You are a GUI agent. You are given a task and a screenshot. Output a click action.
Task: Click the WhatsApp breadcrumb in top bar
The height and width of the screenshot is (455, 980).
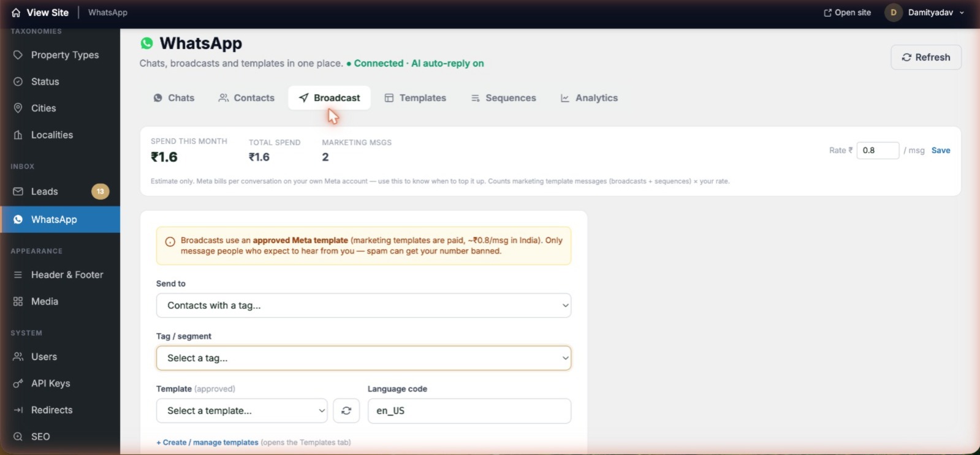pos(108,12)
